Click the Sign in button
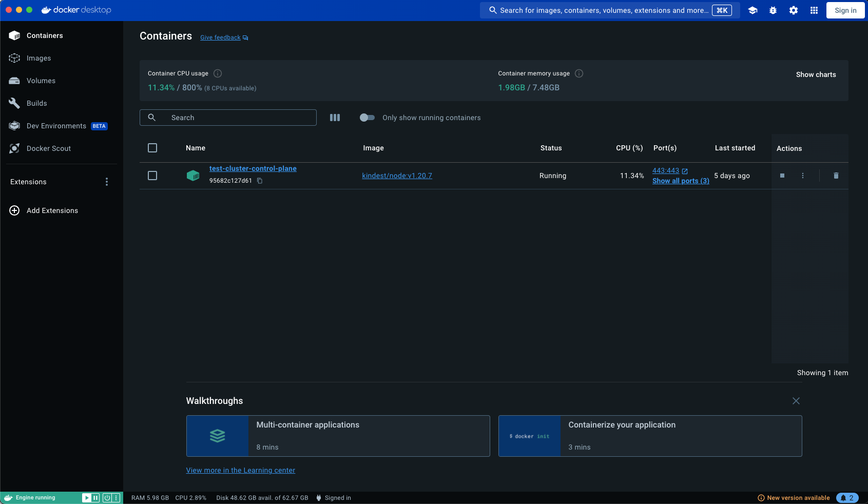Image resolution: width=868 pixels, height=504 pixels. tap(845, 10)
